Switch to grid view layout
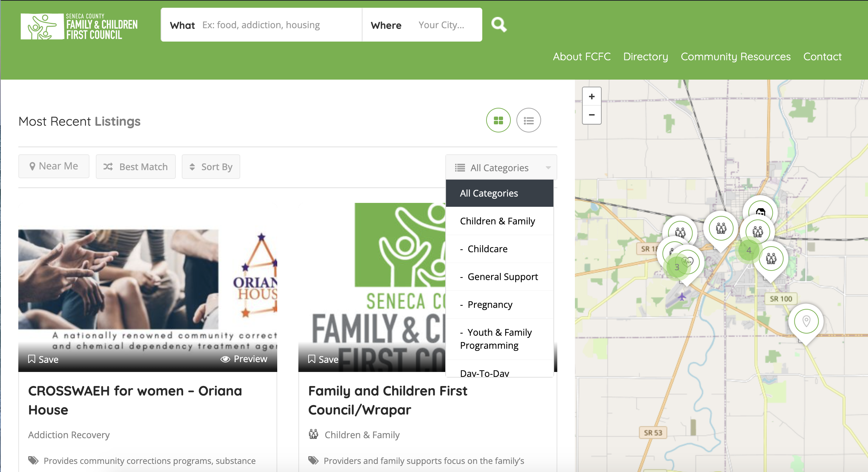 [498, 120]
